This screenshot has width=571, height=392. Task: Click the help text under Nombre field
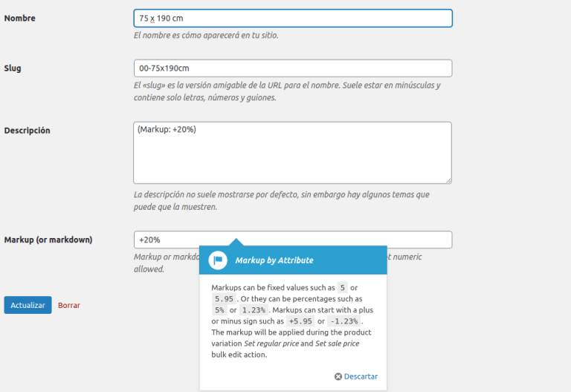[x=206, y=35]
